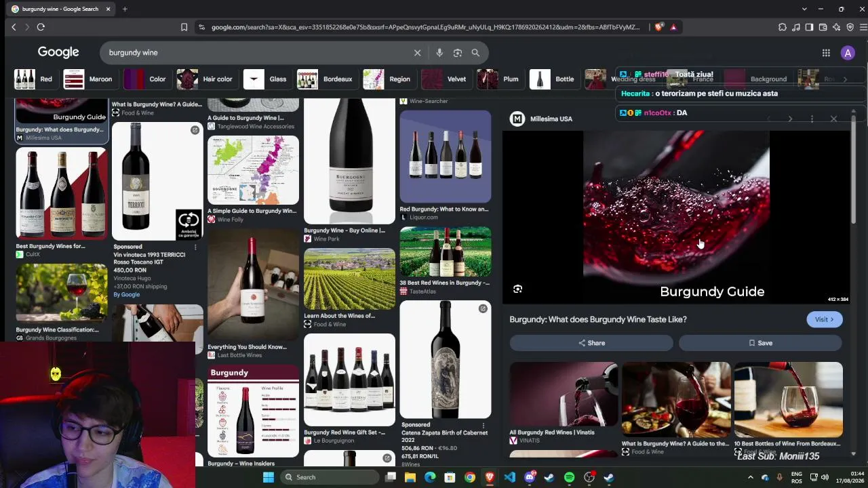
Task: Open Spotify from the taskbar
Action: [x=569, y=477]
